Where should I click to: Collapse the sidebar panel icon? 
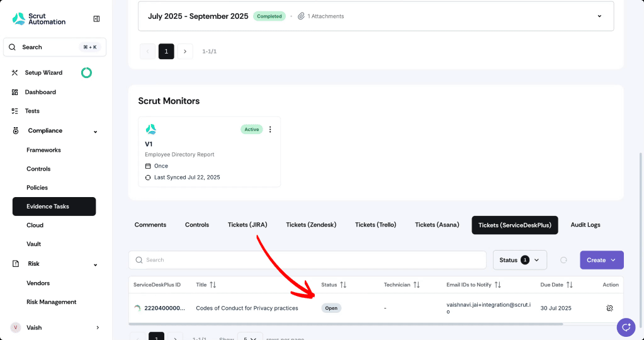click(96, 19)
